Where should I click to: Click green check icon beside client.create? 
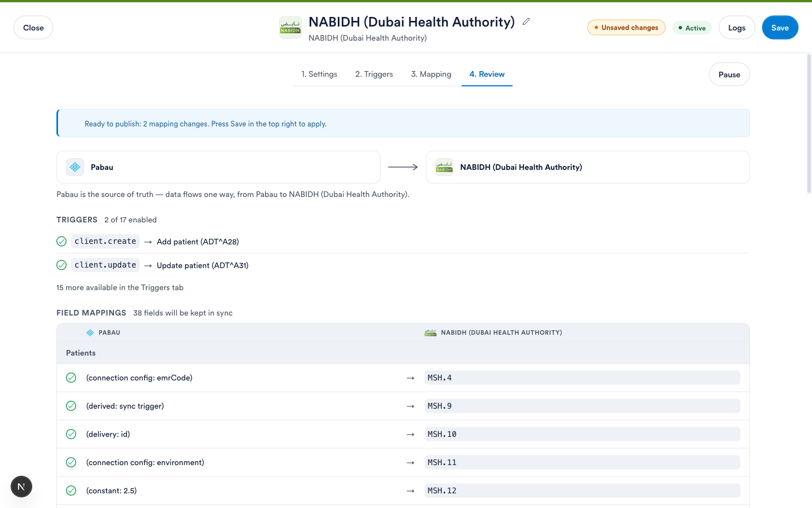click(x=61, y=242)
